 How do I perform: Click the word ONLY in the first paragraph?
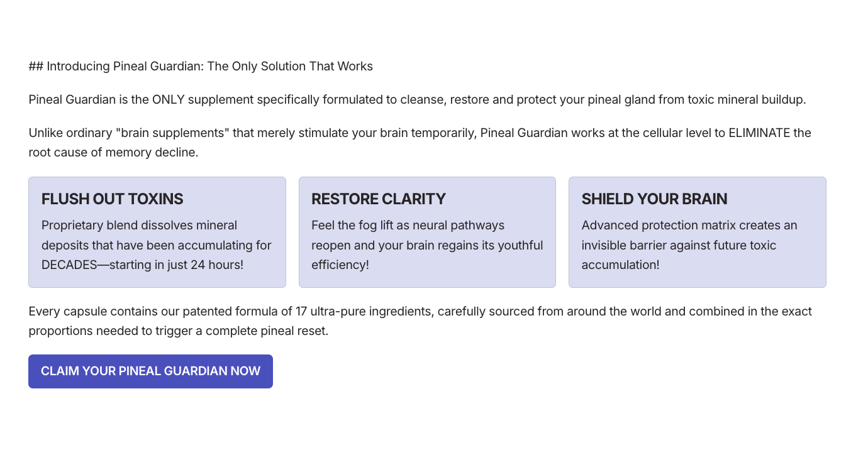pyautogui.click(x=168, y=100)
